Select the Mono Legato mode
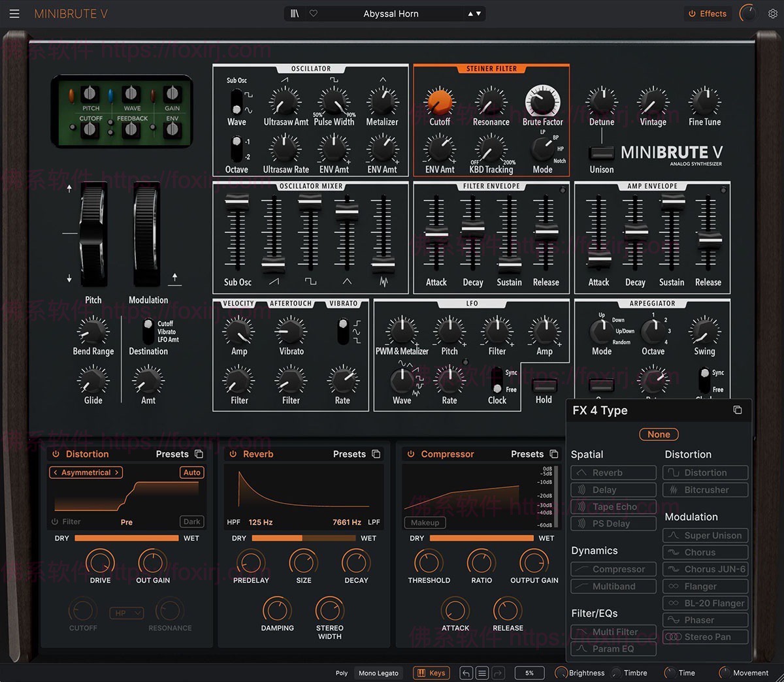 tap(378, 673)
